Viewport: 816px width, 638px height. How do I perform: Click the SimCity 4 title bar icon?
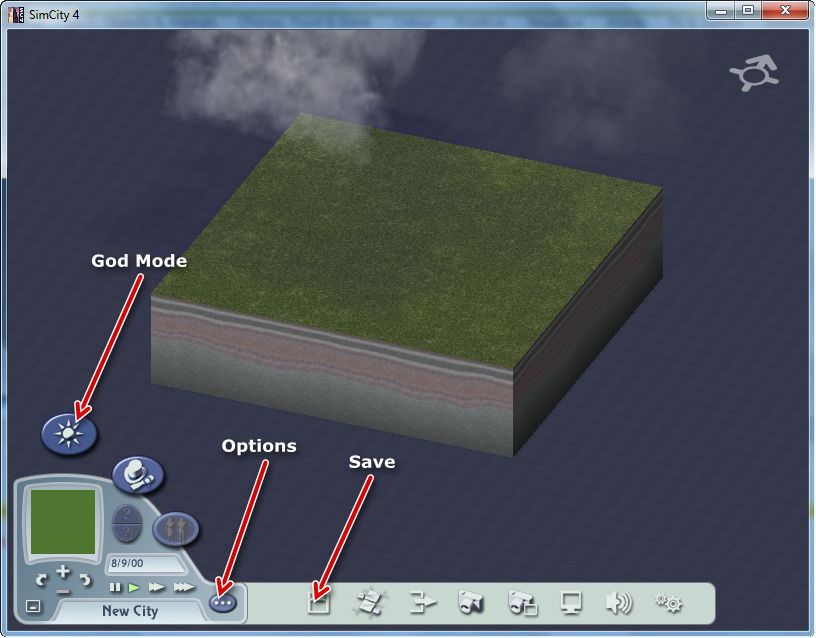(x=17, y=15)
